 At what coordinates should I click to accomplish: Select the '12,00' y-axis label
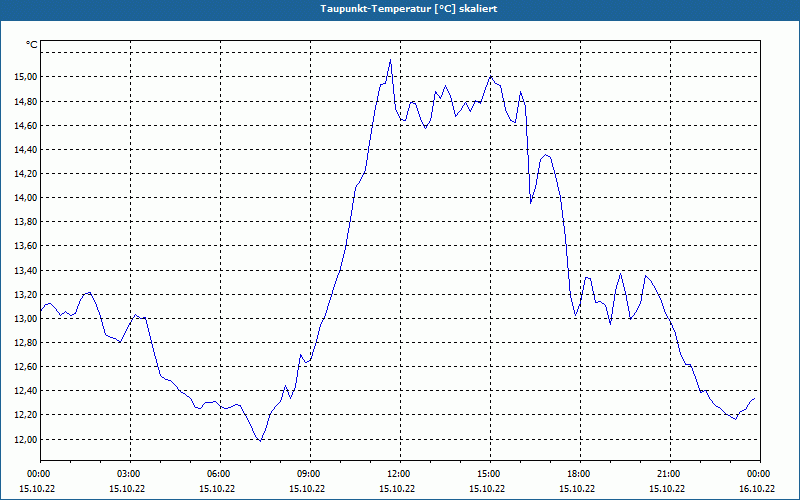(x=28, y=439)
